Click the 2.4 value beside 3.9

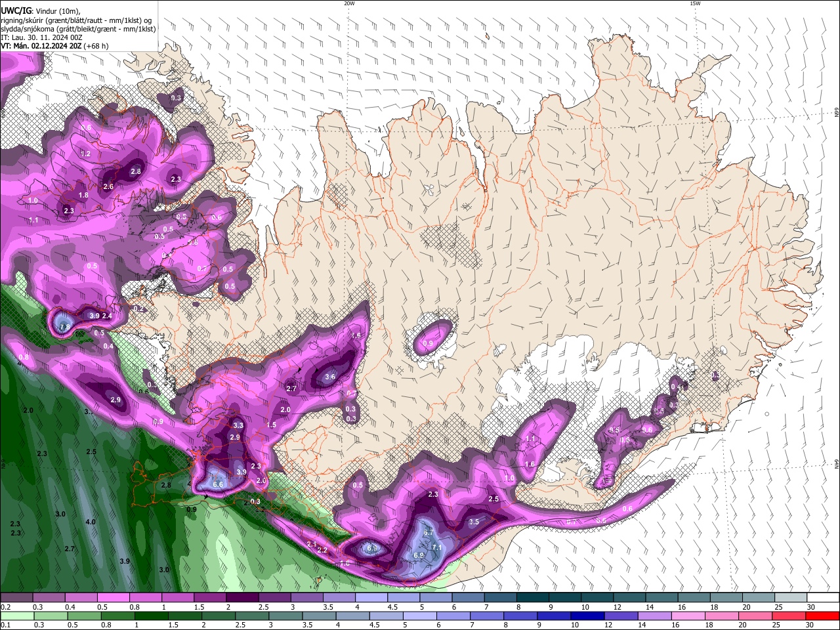pos(107,316)
